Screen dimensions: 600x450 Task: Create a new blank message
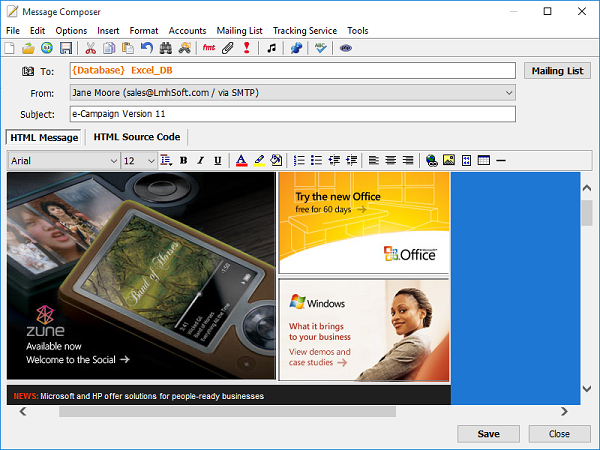[10, 48]
